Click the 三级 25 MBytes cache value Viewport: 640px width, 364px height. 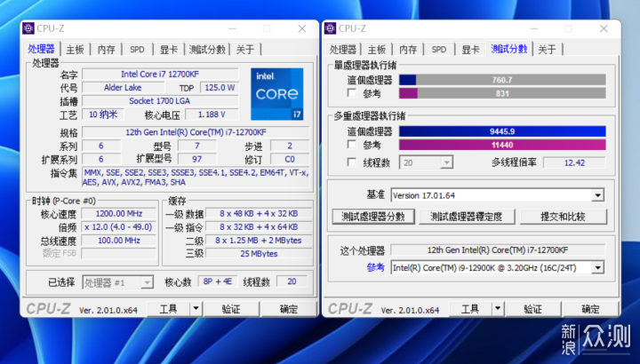(259, 254)
